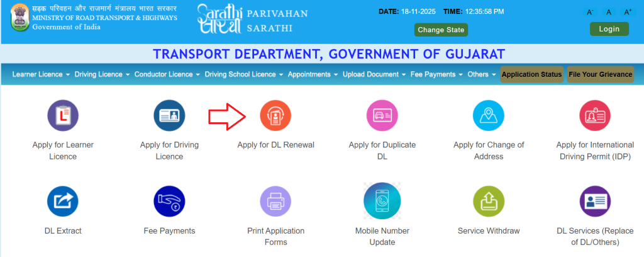Image resolution: width=644 pixels, height=257 pixels.
Task: Click the Apply for Driving Licence icon
Action: 169,115
